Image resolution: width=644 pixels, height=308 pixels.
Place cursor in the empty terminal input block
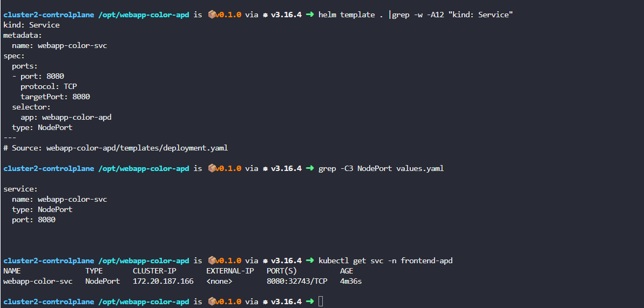(321, 302)
